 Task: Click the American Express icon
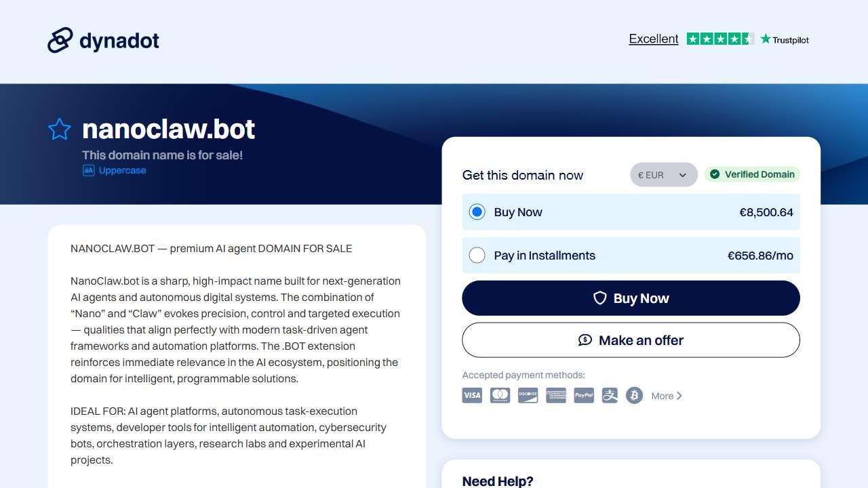[x=556, y=395]
